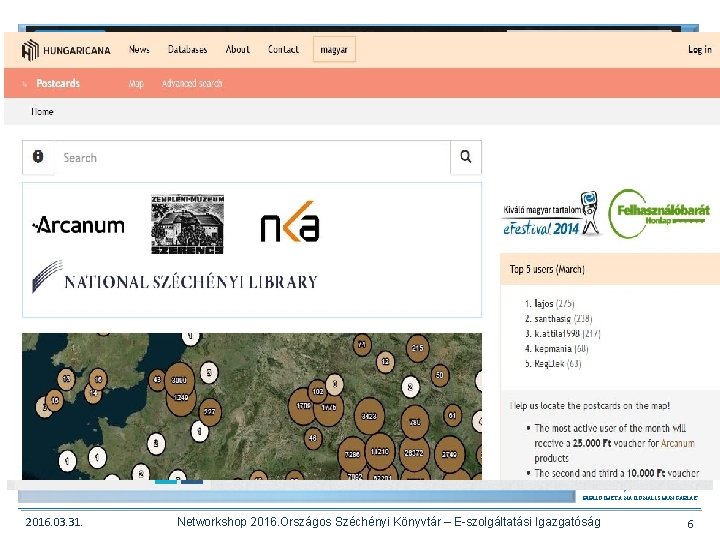Viewport: 720px width, 540px height.
Task: Click the eFestival 2014 badge
Action: coord(551,214)
